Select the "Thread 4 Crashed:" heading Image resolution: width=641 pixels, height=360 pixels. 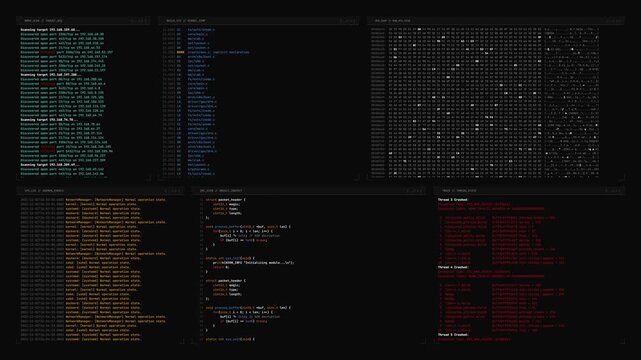click(x=453, y=267)
